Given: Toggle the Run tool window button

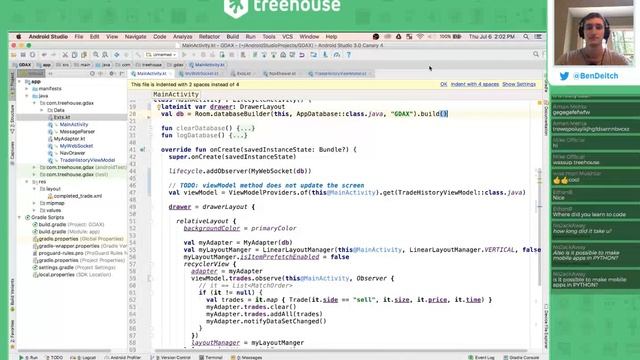Looking at the screenshot, I should (29, 358).
